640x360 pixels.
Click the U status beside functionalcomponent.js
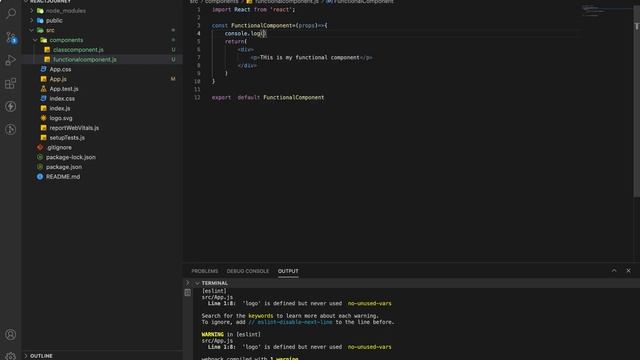[173, 60]
